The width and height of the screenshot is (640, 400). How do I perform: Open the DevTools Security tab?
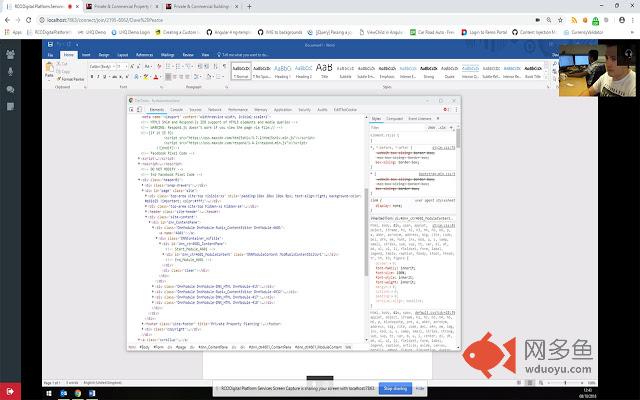click(x=304, y=109)
